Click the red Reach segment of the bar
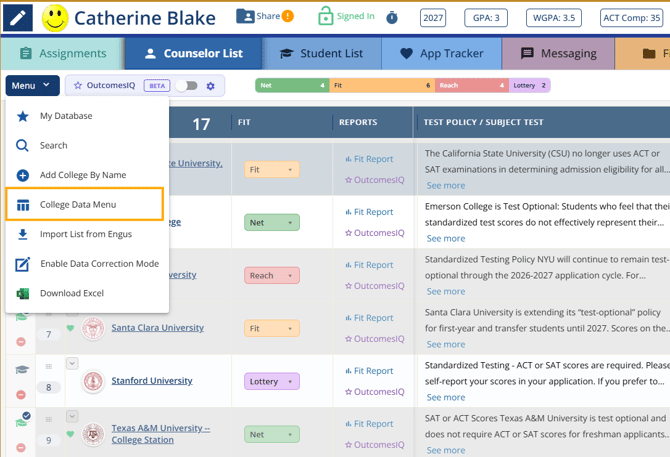 tap(472, 85)
